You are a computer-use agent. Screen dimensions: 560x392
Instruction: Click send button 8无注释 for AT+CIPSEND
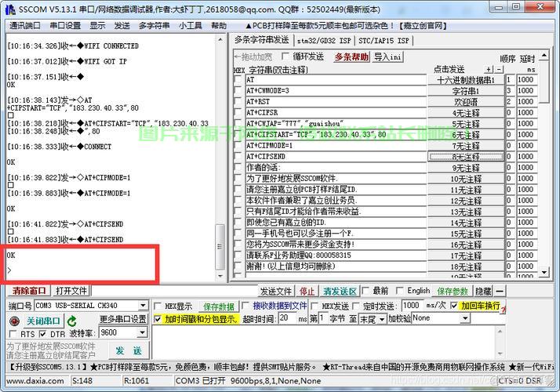(466, 157)
